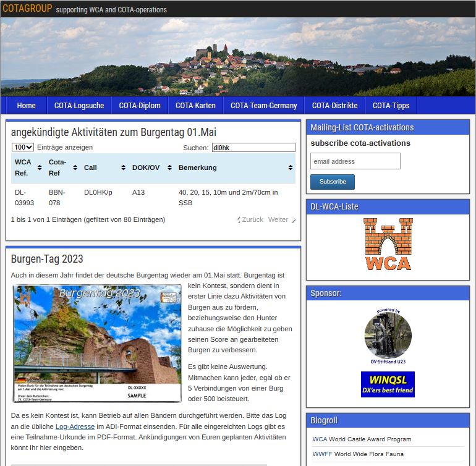
Task: Open the entries-per-page dropdown showing 100
Action: [x=23, y=148]
